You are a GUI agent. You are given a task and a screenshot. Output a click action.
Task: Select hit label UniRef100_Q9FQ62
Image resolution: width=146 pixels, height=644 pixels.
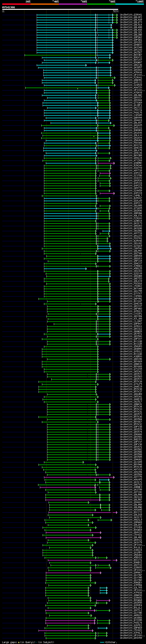coord(131,37)
